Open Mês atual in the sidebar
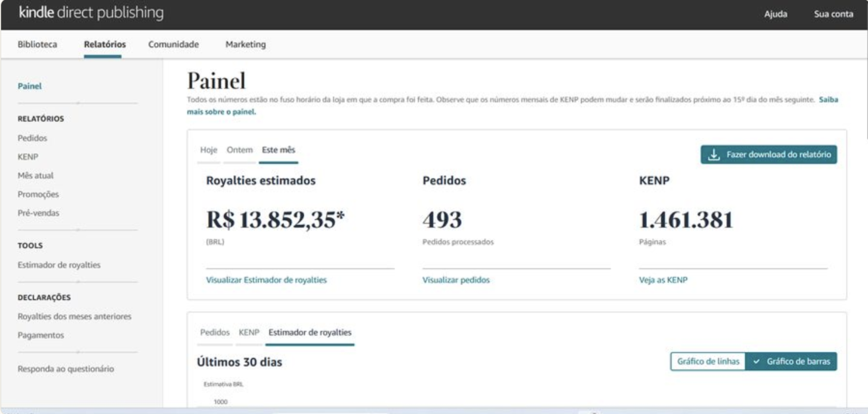The image size is (868, 414). pyautogui.click(x=35, y=175)
